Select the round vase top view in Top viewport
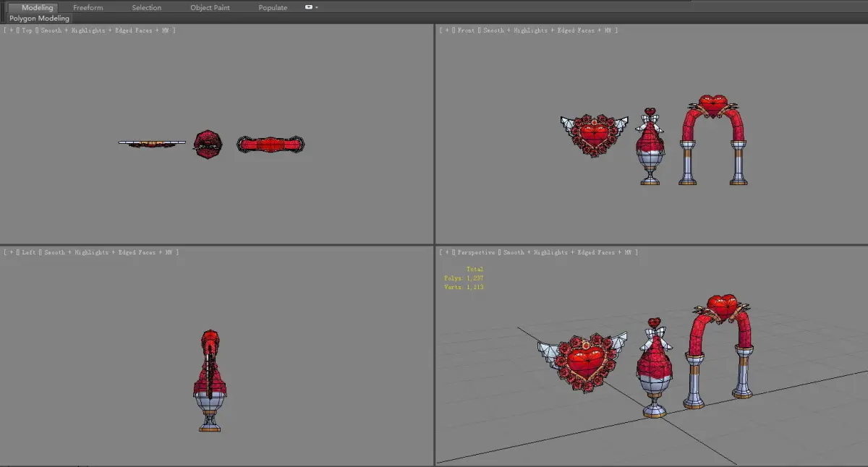This screenshot has height=467, width=868. point(208,145)
